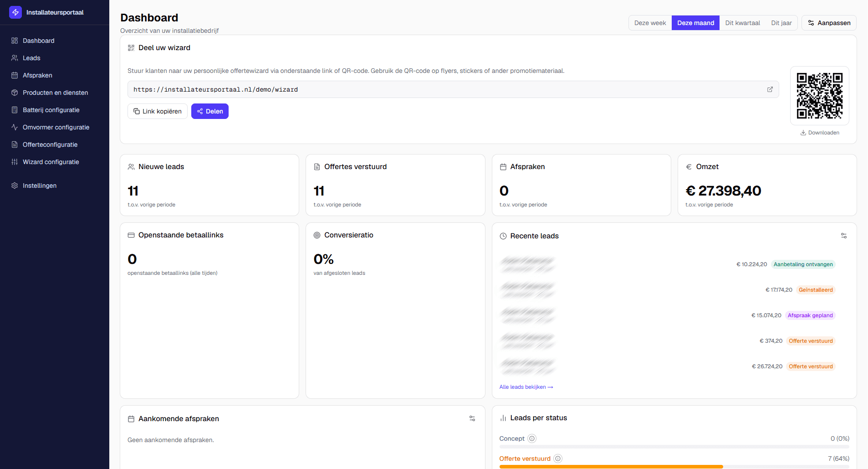Click the Dashboard grid icon in sidebar
Image resolution: width=868 pixels, height=469 pixels.
click(15, 41)
